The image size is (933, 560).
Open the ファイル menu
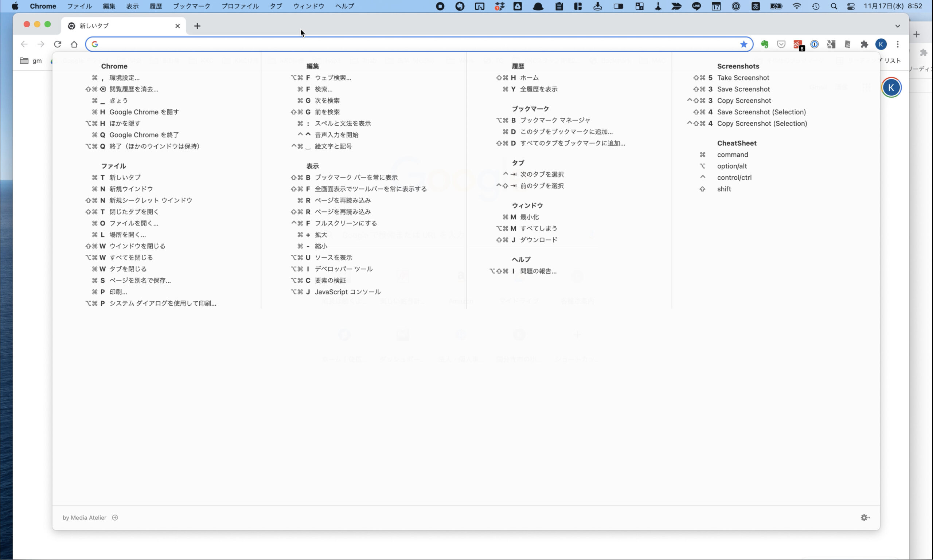click(79, 6)
